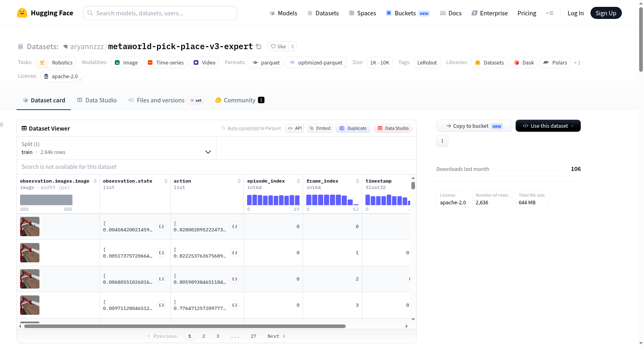This screenshot has width=644, height=347.
Task: Go to the Next page of rows
Action: pos(277,336)
